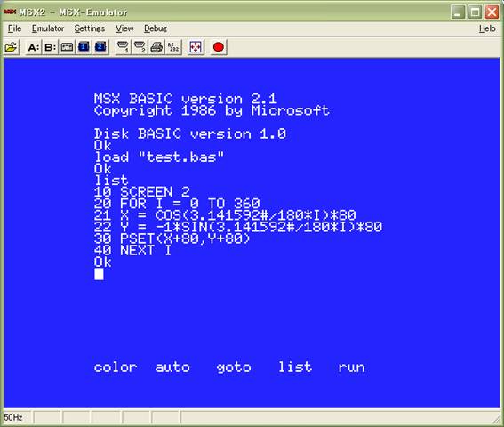Open the RS-232 serial port icon
The height and width of the screenshot is (427, 504).
click(173, 48)
